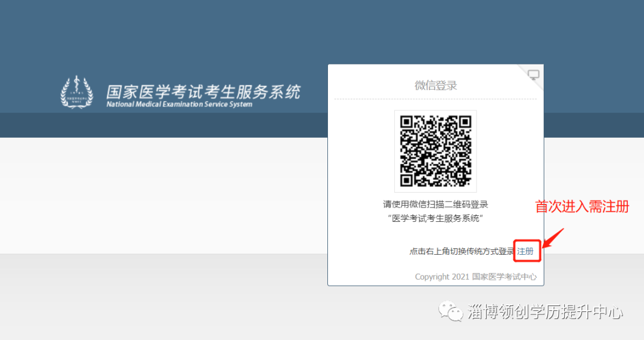Click the WeChat login QR code
This screenshot has width=644, height=340.
(435, 151)
